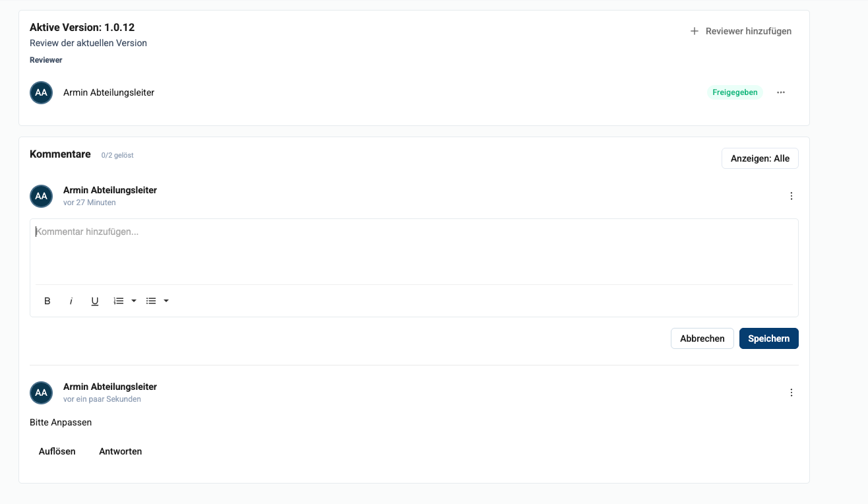Open numbered list style dropdown arrow

point(134,301)
